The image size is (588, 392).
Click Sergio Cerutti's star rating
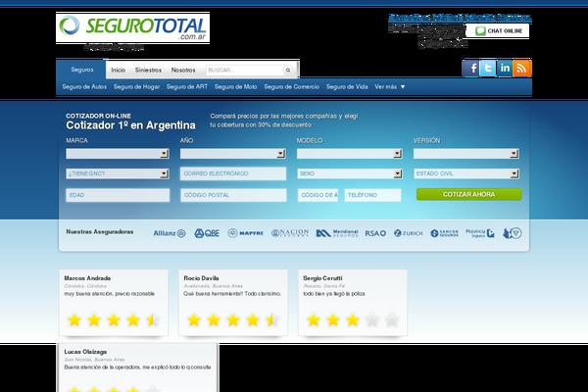pyautogui.click(x=353, y=320)
